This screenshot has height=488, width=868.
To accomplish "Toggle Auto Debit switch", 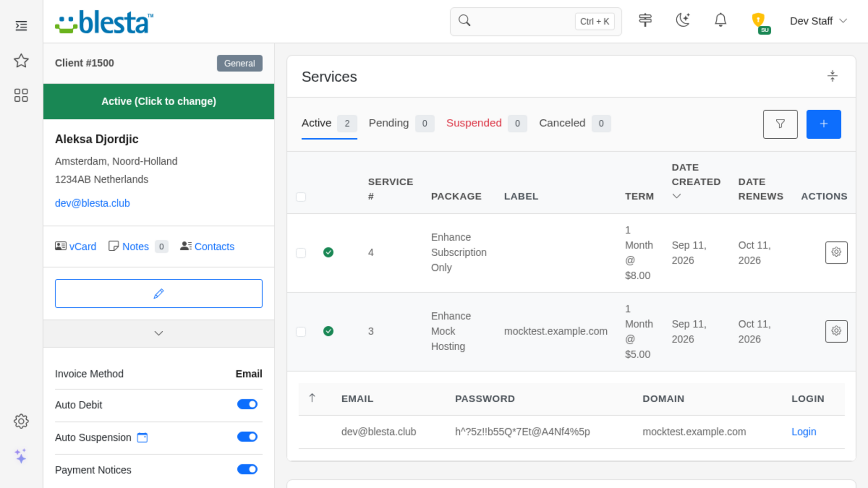I will [247, 404].
